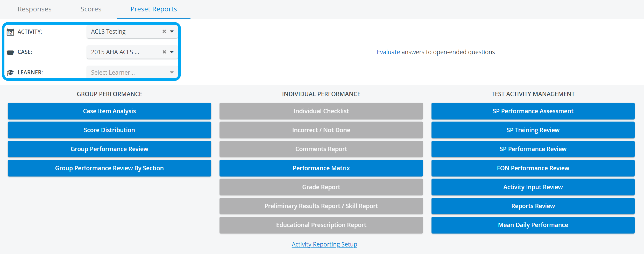644x254 pixels.
Task: Click the calendar icon beside ACTIVITY
Action: coord(10,32)
